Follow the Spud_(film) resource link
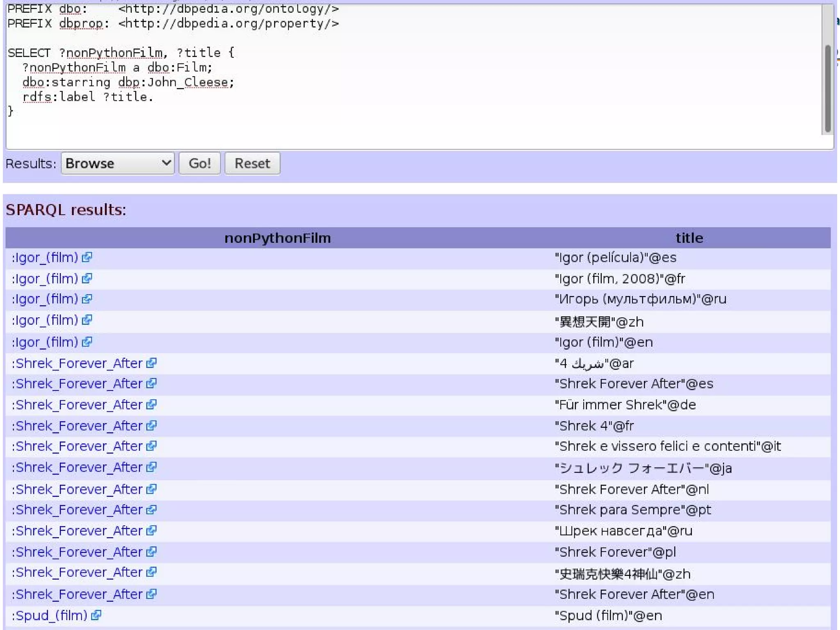Screen dimensions: 840x630 [x=50, y=615]
